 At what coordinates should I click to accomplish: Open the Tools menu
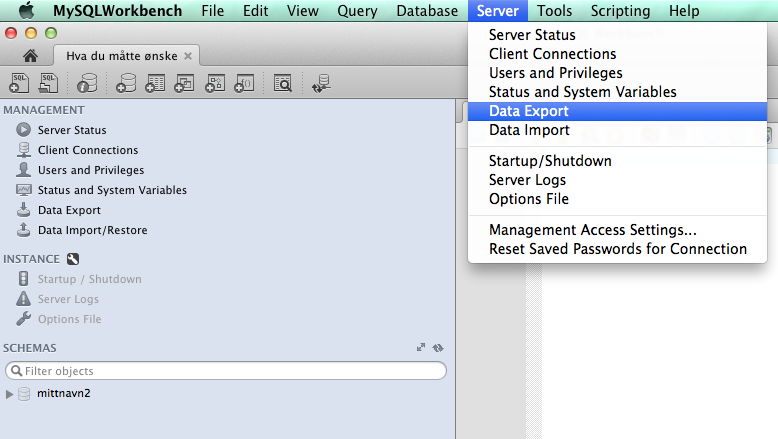[554, 10]
